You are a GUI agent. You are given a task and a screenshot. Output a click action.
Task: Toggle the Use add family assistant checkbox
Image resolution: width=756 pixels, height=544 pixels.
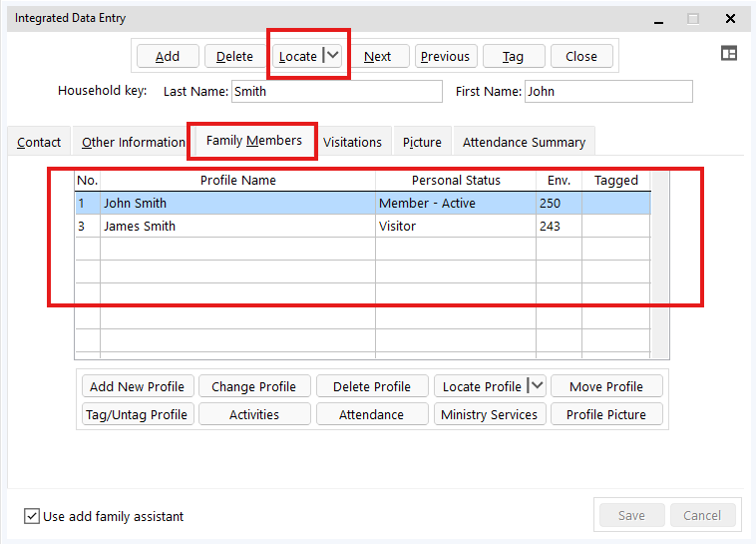tap(32, 516)
